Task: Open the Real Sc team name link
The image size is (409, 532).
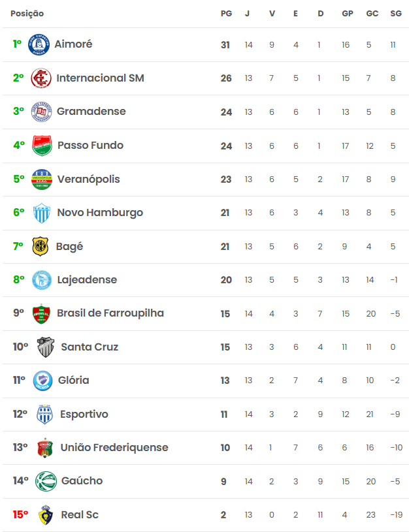Action: 80,514
